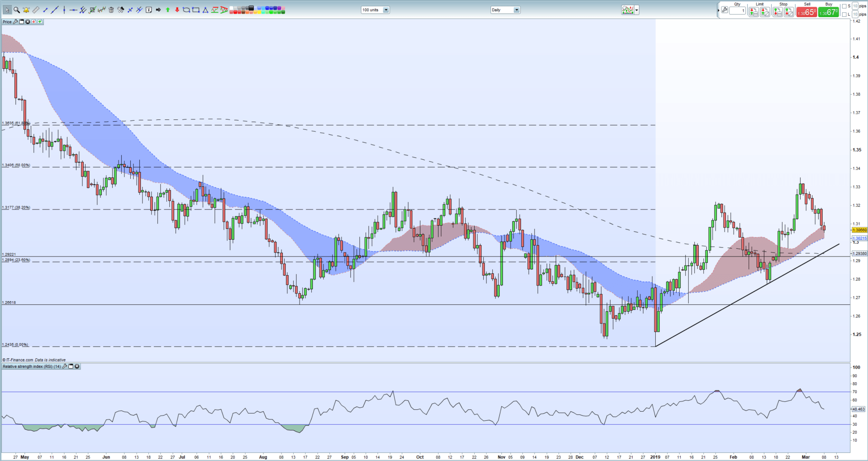Remove the RSI indicator panel
Image resolution: width=868 pixels, height=461 pixels.
(77, 366)
